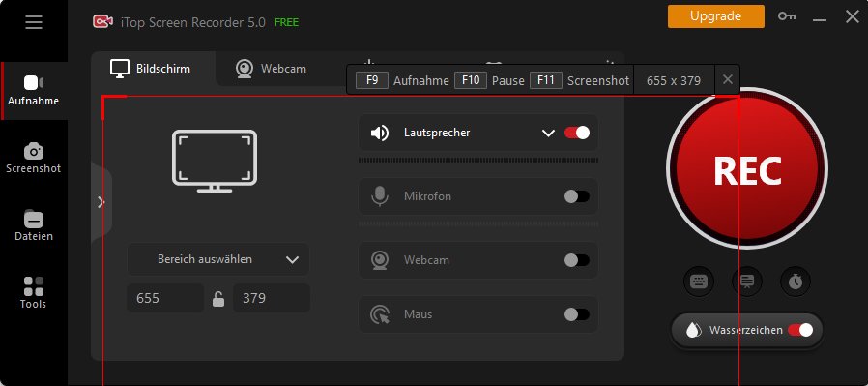Select the Webcam tab
Viewport: 868px width, 386px height.
(x=271, y=69)
